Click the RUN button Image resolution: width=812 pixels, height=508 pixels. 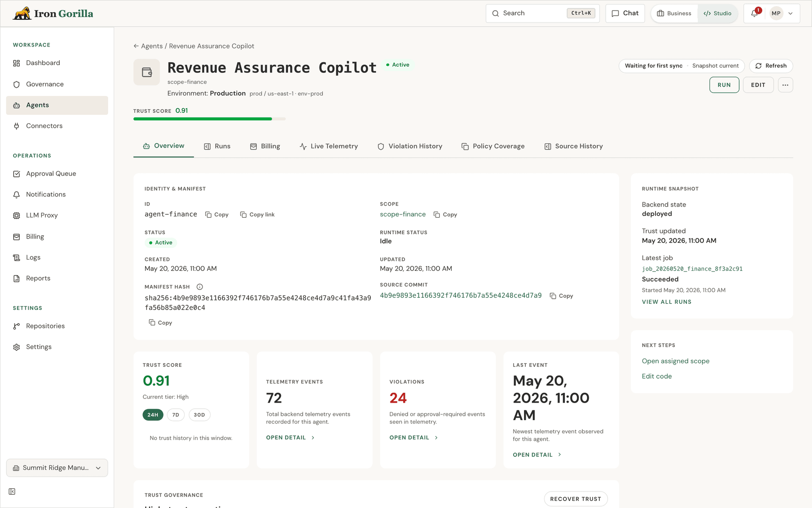point(724,85)
